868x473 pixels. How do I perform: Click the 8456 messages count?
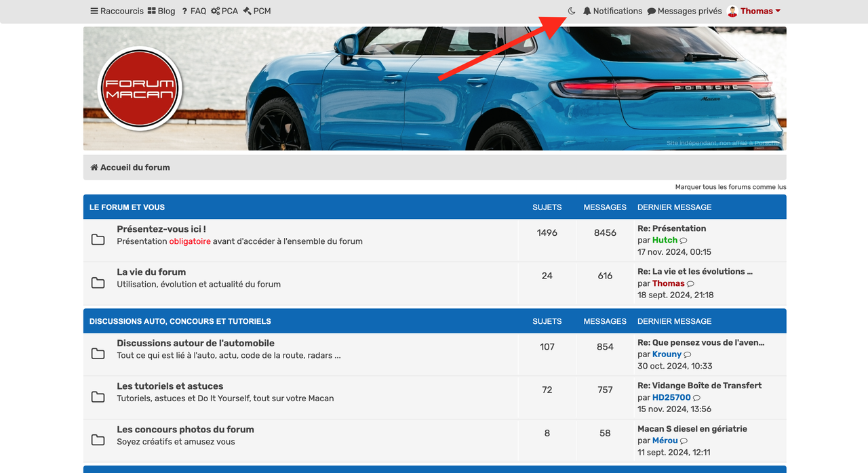[605, 232]
